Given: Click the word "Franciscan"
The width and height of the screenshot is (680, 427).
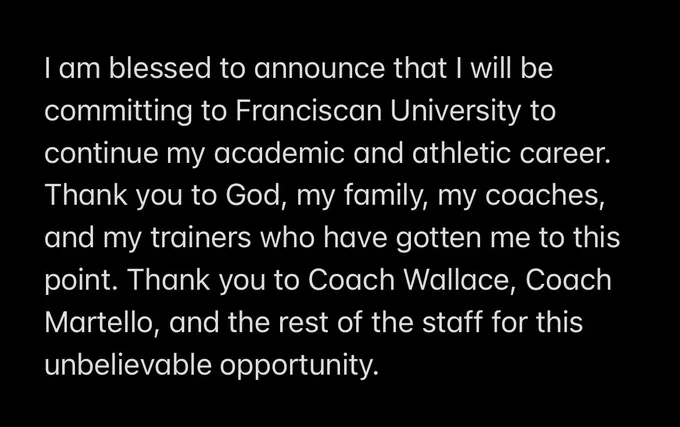Looking at the screenshot, I should 308,111.
